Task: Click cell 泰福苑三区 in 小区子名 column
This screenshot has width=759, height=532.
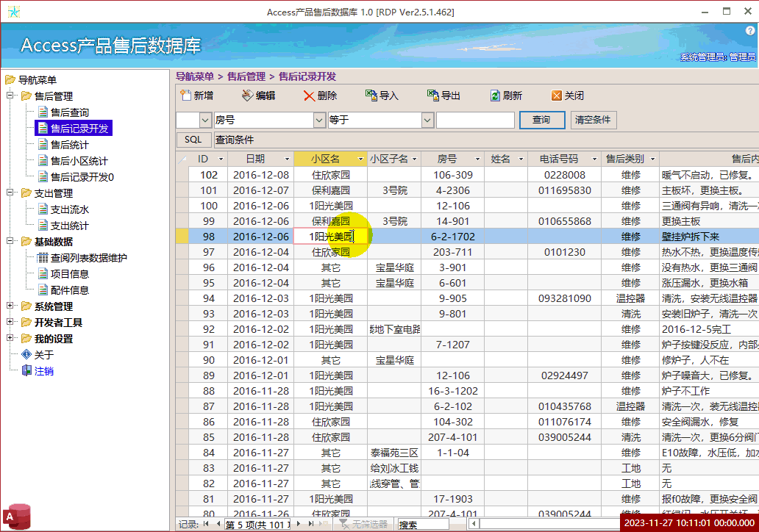Action: pyautogui.click(x=394, y=453)
